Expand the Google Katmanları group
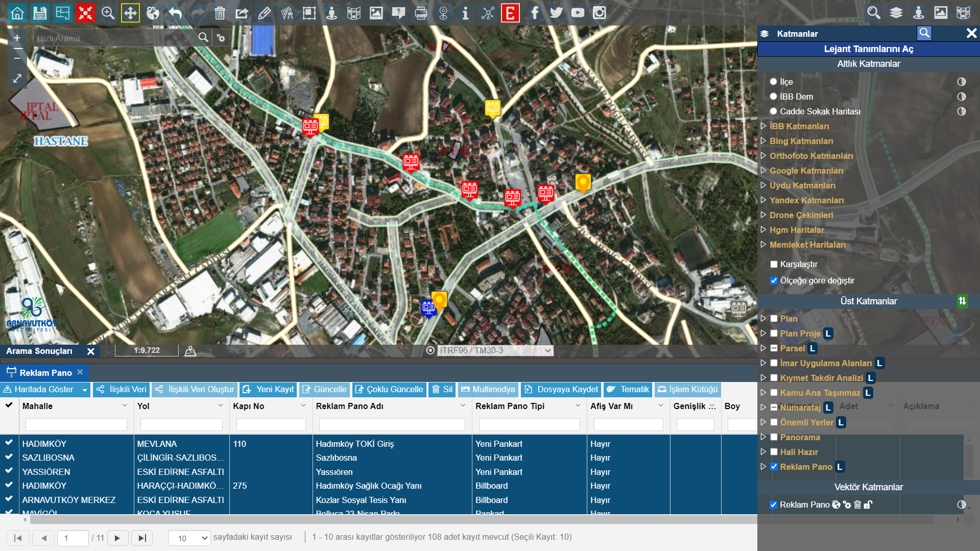This screenshot has height=551, width=980. click(763, 171)
